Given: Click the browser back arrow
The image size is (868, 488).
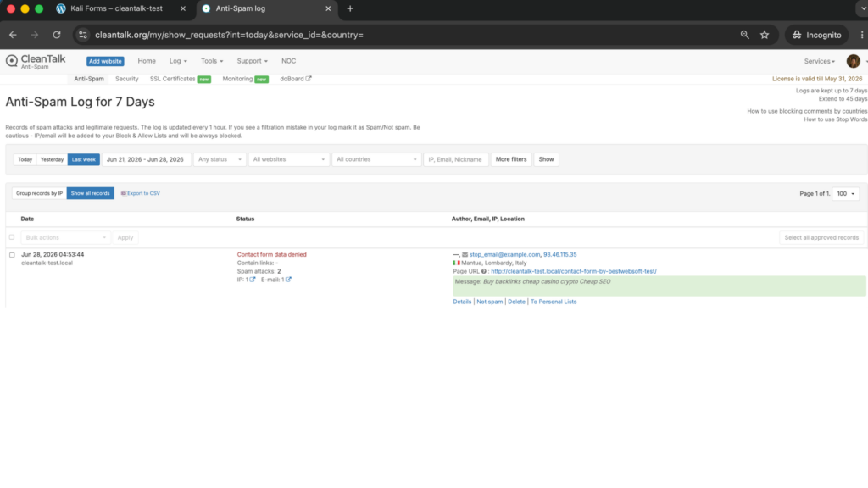Looking at the screenshot, I should click(x=13, y=35).
